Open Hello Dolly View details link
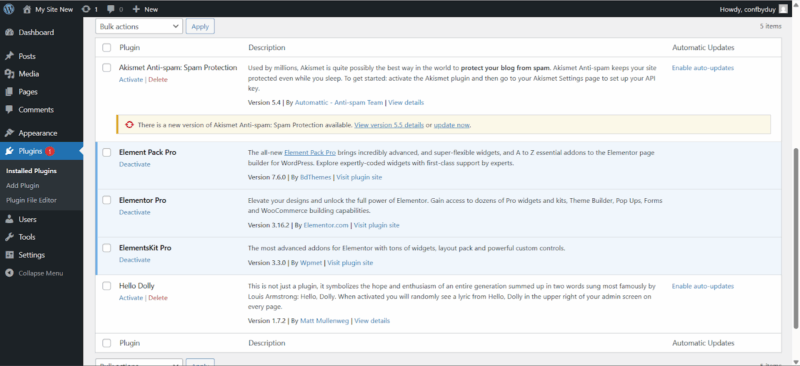The image size is (800, 366). [372, 321]
